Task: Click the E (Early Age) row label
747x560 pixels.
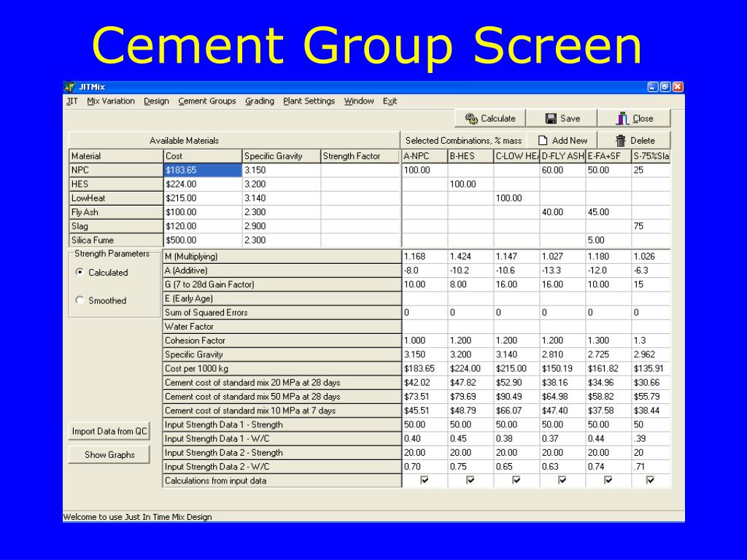Action: 282,298
